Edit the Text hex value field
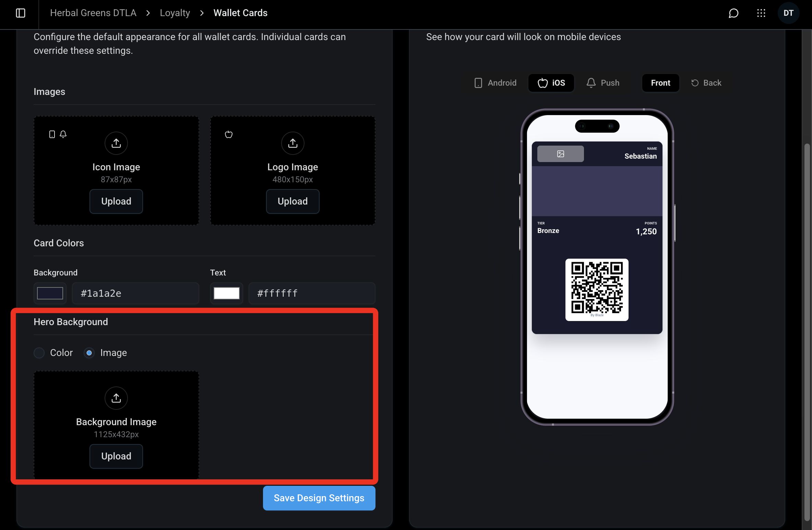The width and height of the screenshot is (812, 530). pos(312,293)
